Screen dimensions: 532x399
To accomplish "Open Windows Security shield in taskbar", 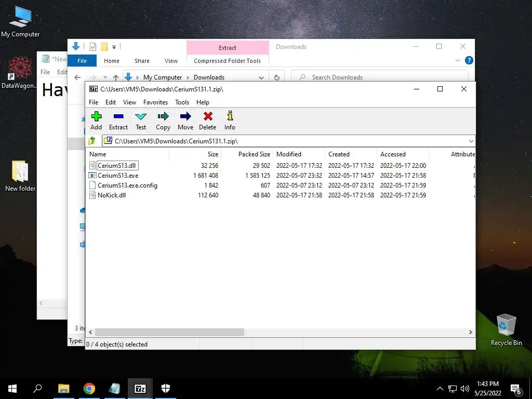I will 166,389.
